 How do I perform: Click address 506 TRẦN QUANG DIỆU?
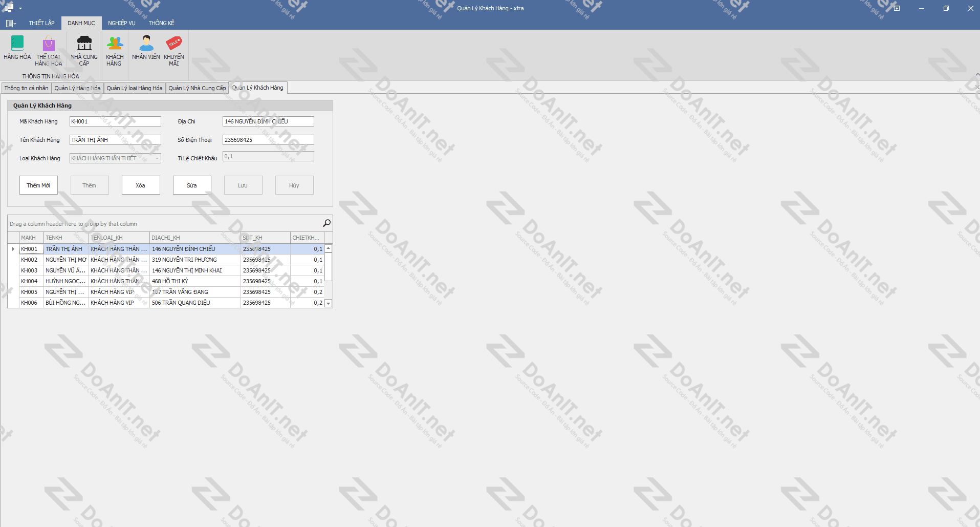point(195,303)
